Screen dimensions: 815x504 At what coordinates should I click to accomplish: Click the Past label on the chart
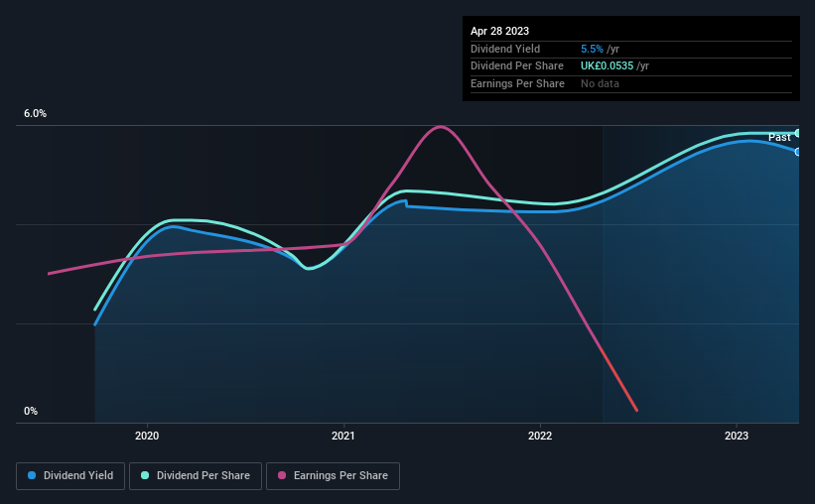coord(779,137)
